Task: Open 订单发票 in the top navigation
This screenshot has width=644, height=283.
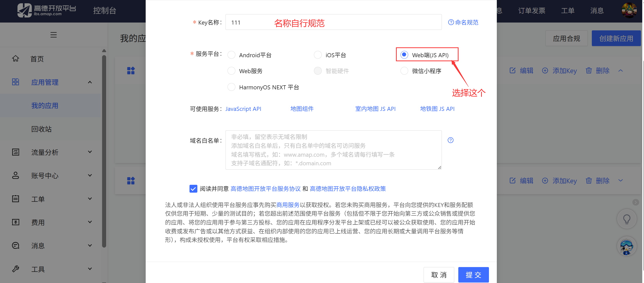Action: pos(532,10)
